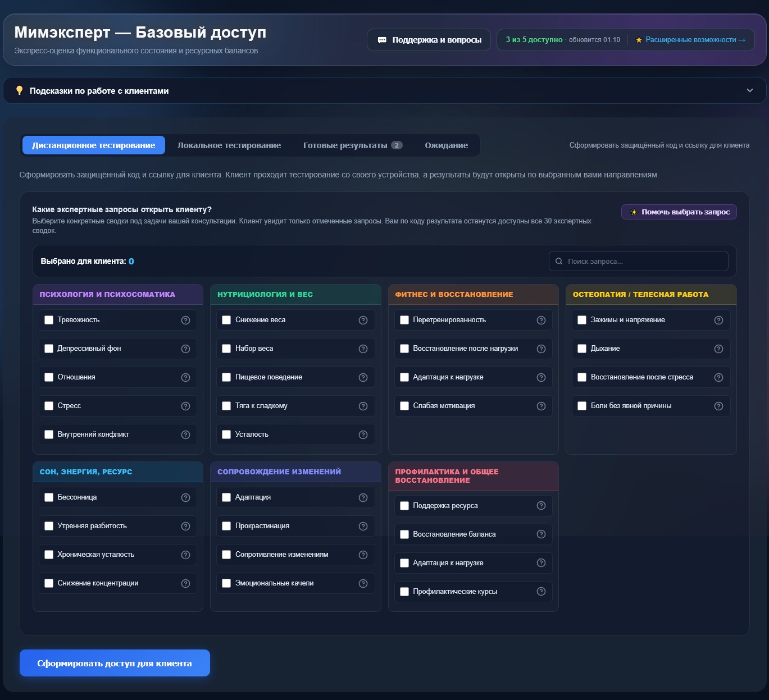Click the question mark beside Снижение веса

[x=363, y=320]
